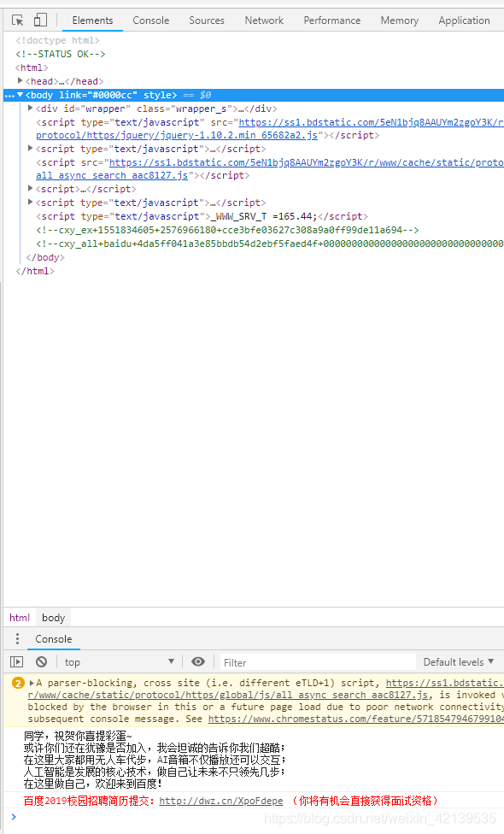
Task: Click the console Filter input field
Action: 318,663
